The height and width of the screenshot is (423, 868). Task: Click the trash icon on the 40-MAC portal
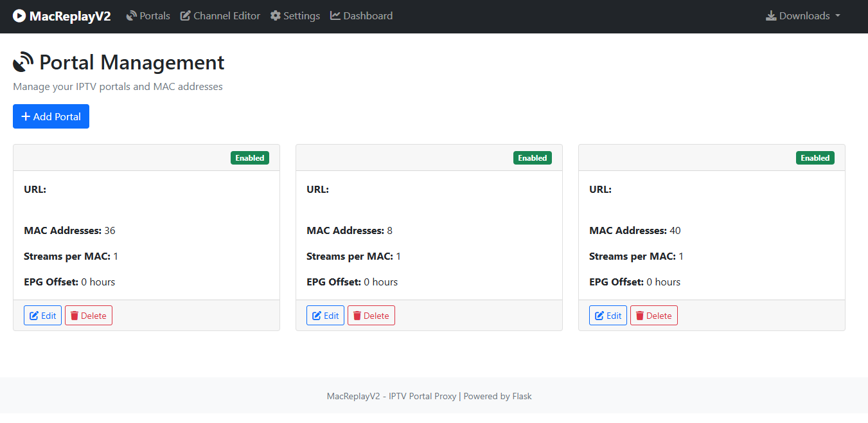coord(640,316)
